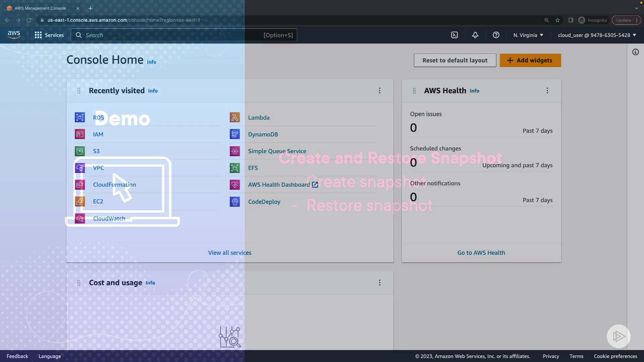The height and width of the screenshot is (362, 644).
Task: Click the EFS service icon
Action: pyautogui.click(x=235, y=168)
